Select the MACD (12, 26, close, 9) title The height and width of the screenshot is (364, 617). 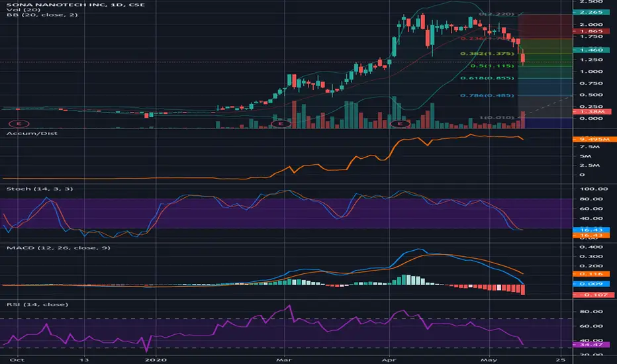point(58,248)
